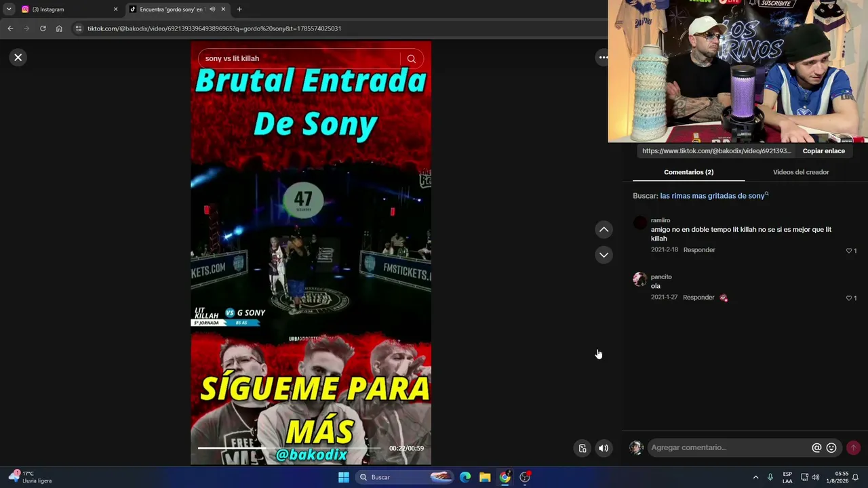
Task: Click the 00:22/00:59 time display
Action: 406,449
